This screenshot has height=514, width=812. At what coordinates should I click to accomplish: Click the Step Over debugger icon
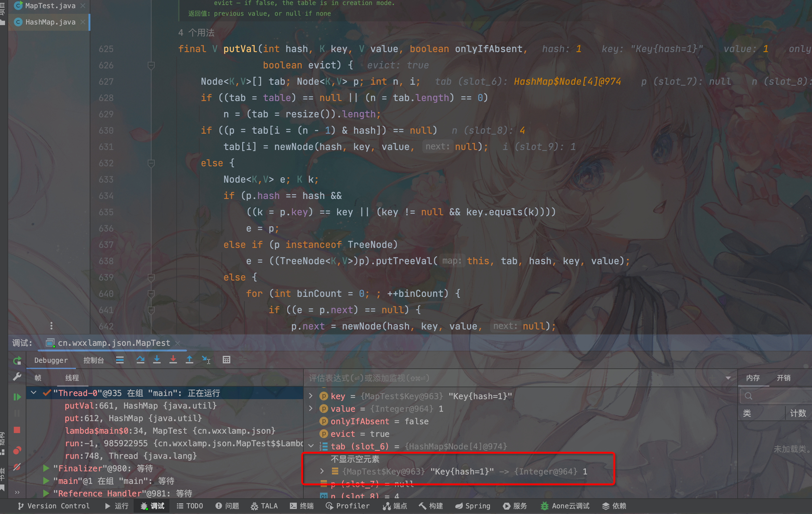(140, 360)
